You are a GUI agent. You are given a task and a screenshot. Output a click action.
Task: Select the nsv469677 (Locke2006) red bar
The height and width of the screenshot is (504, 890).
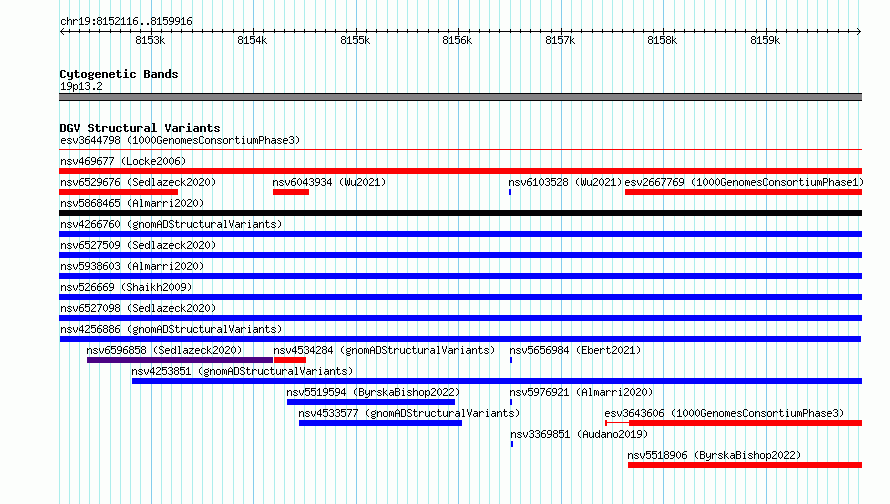[460, 171]
